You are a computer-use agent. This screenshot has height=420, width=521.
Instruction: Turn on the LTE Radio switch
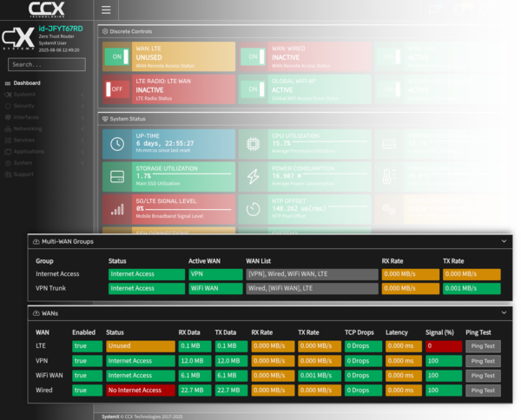coord(116,89)
